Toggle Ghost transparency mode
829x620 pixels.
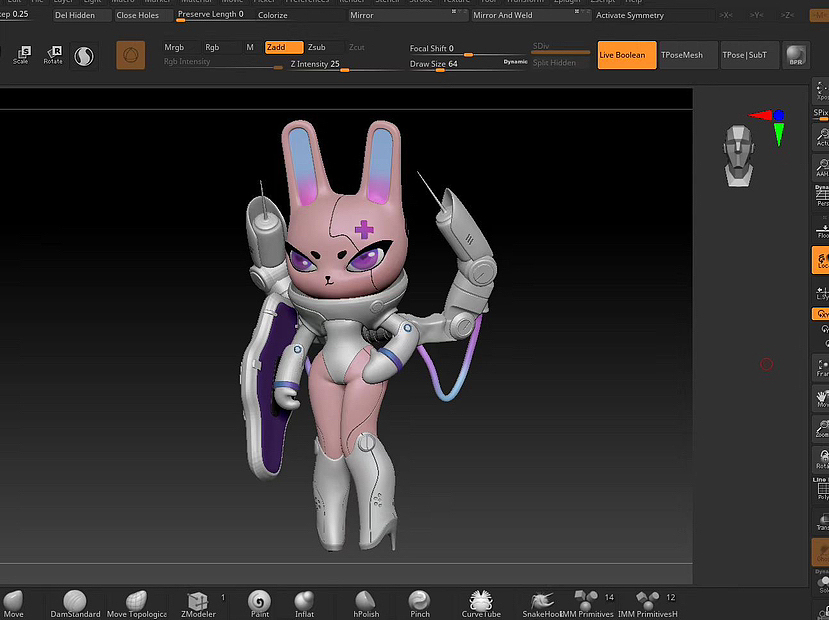coord(821,552)
